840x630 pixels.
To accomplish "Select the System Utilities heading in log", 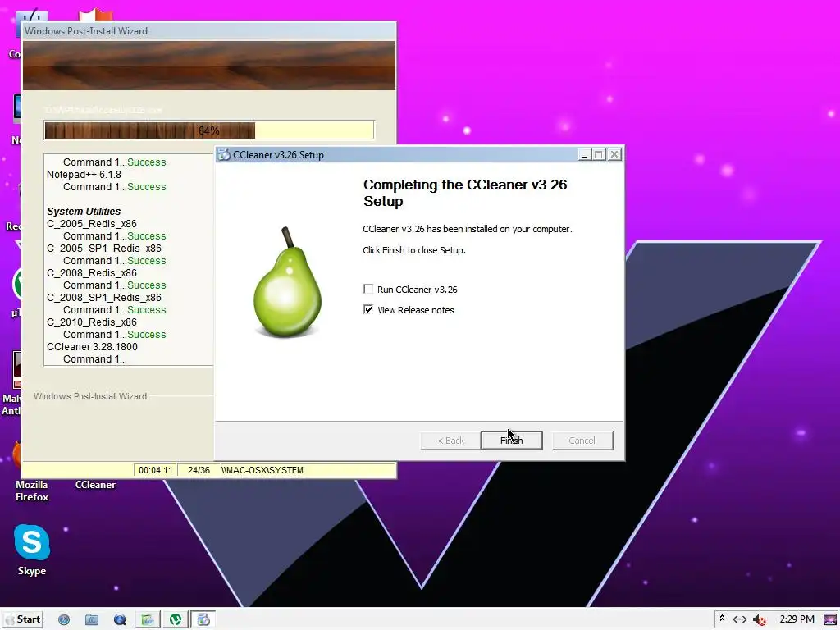I will [x=84, y=211].
